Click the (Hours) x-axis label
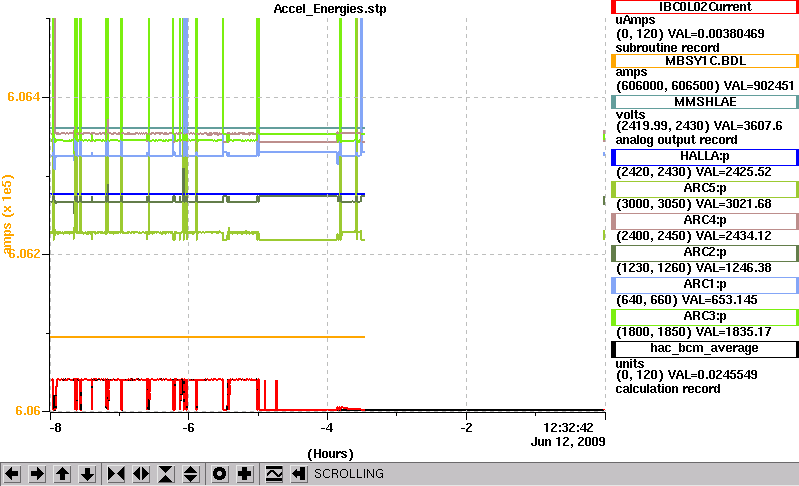Viewport: 799px width, 486px height. click(330, 453)
